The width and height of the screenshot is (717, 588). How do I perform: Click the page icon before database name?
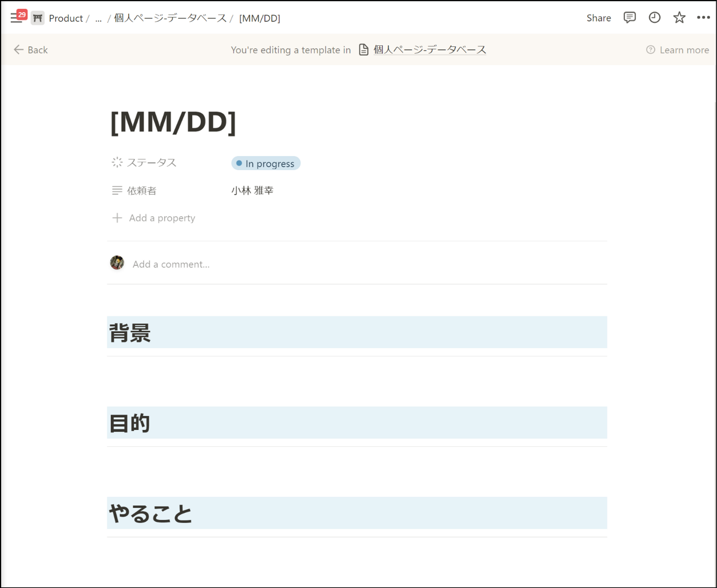tap(364, 49)
